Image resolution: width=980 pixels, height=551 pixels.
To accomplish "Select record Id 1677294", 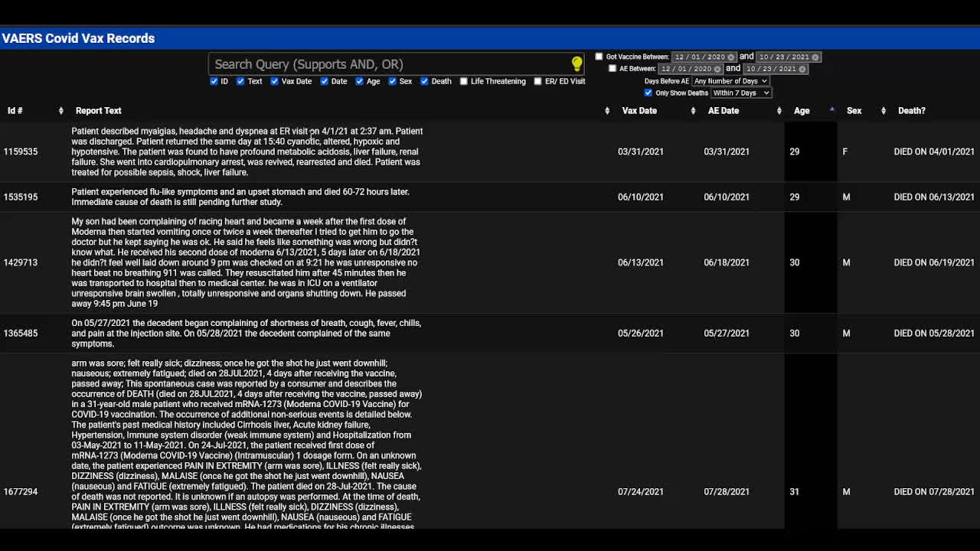I will (20, 491).
